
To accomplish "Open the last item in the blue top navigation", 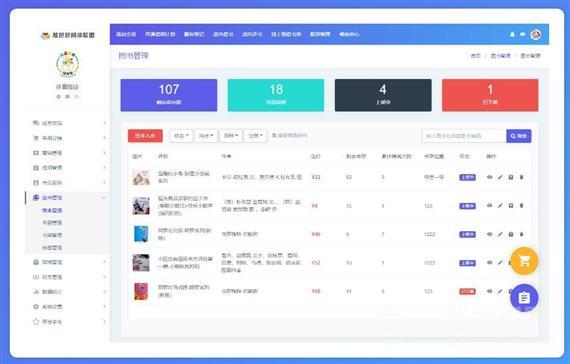I will 349,34.
